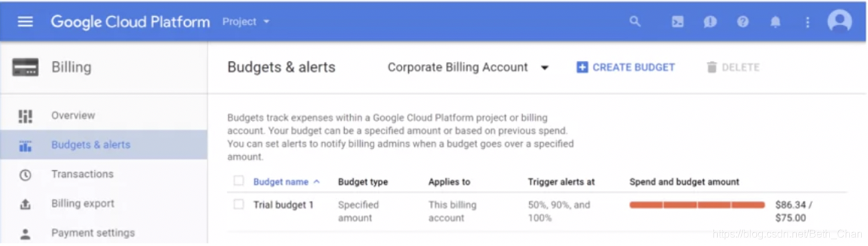
Task: Click the Trigger alerts at header
Action: coord(562,182)
